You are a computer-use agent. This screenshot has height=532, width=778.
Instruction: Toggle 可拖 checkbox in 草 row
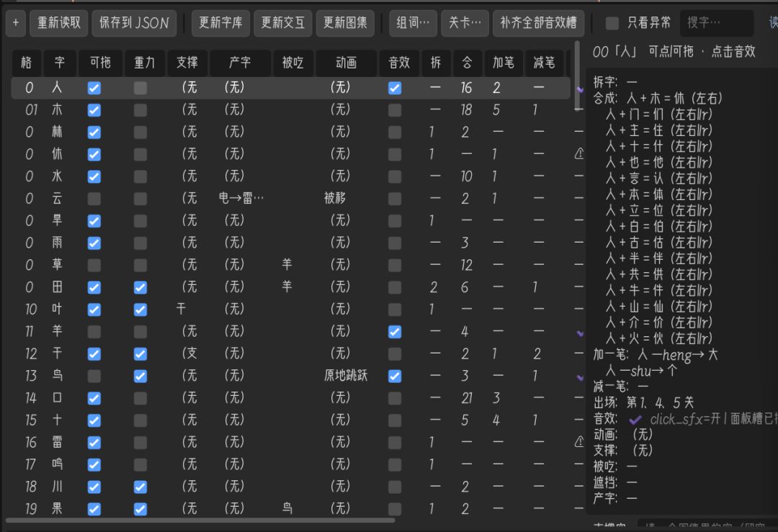tap(94, 265)
